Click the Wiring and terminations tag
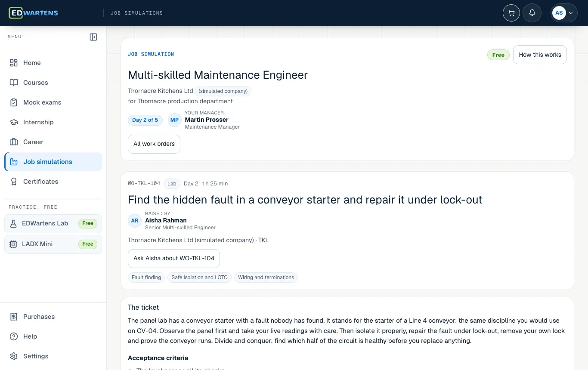 click(x=266, y=277)
